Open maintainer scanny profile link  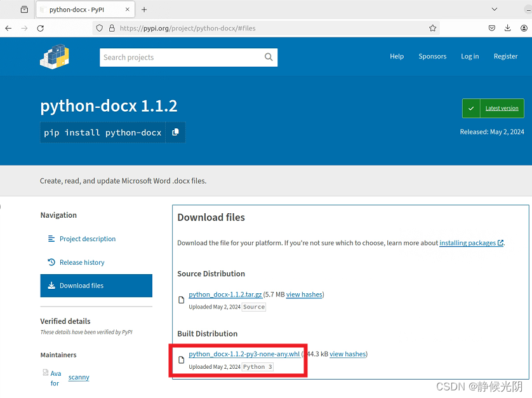(79, 377)
